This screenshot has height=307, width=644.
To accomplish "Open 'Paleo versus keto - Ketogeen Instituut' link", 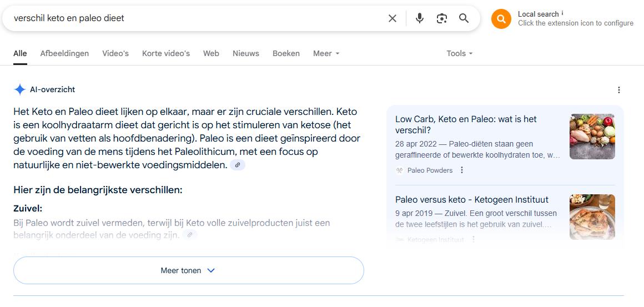I will [x=472, y=200].
